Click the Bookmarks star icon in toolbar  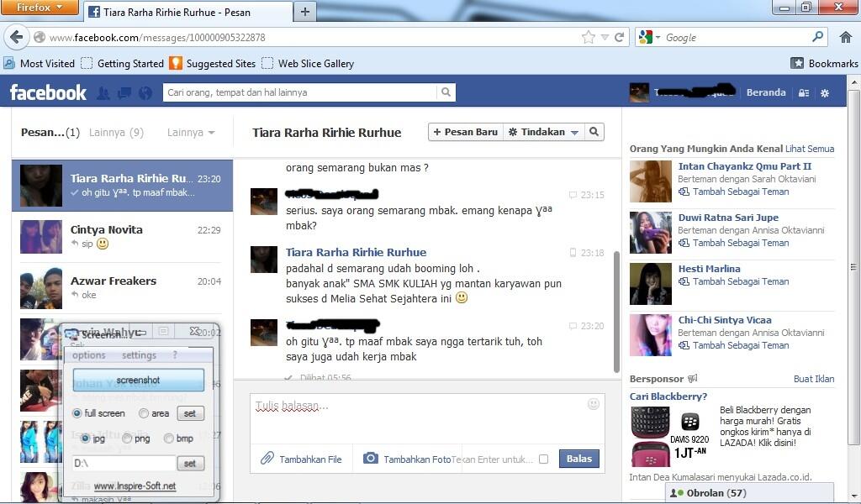click(x=797, y=63)
